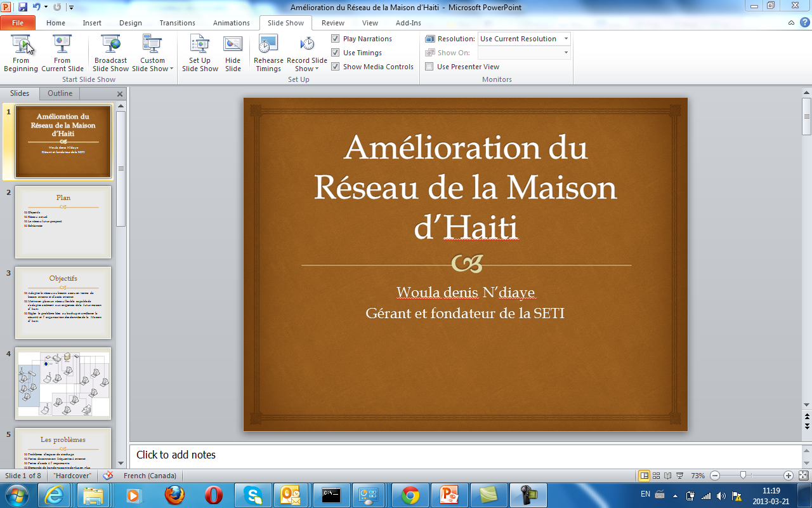Image resolution: width=812 pixels, height=508 pixels.
Task: Click French (Canada) language in status bar
Action: [x=150, y=476]
